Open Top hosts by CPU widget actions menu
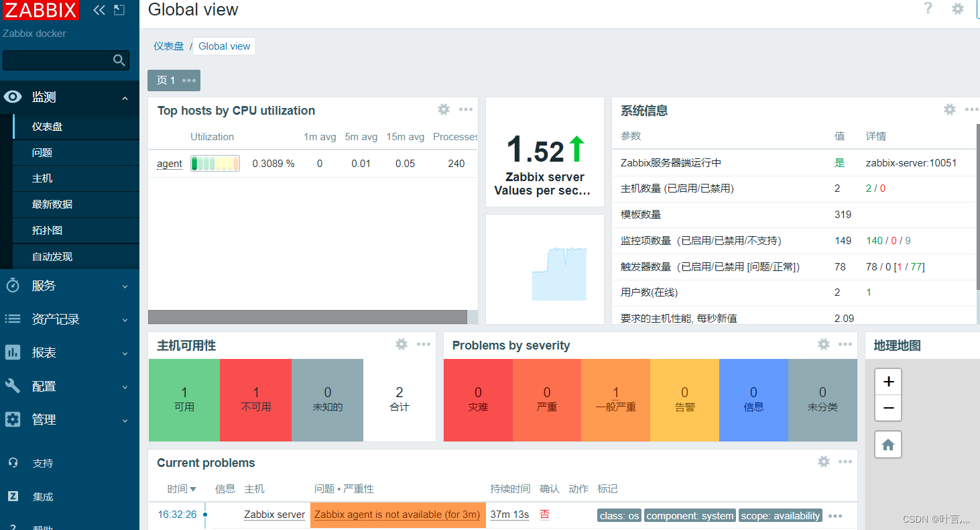The image size is (980, 530). click(x=466, y=109)
